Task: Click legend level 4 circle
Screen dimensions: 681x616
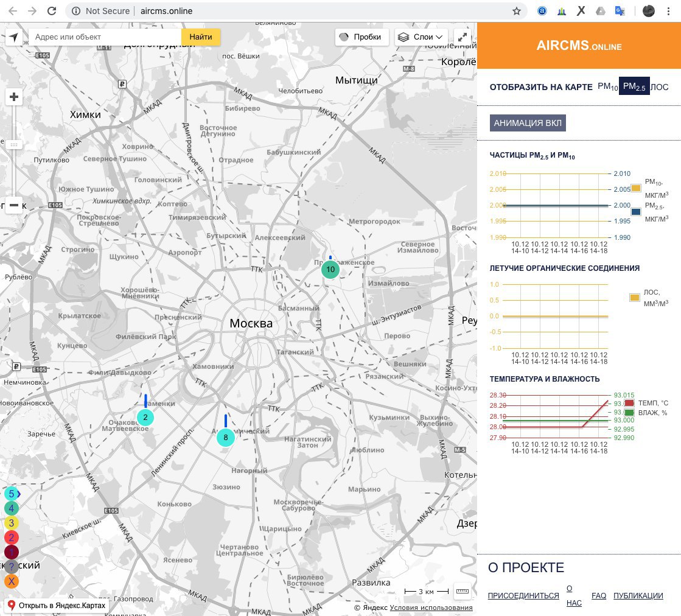Action: 12,508
